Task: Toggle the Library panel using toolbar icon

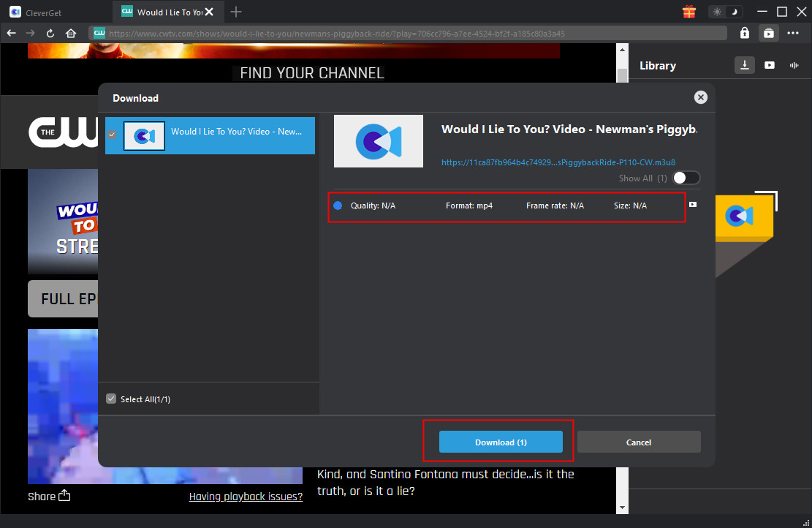Action: tap(768, 33)
